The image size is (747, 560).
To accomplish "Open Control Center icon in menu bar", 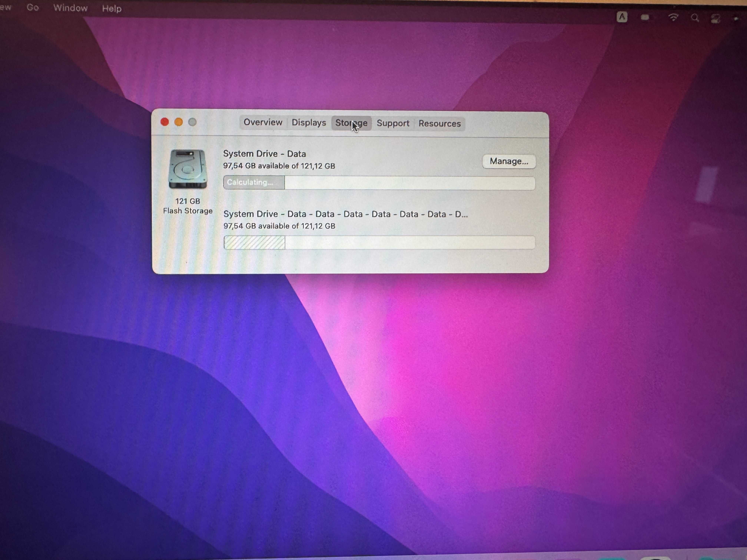I will (715, 18).
